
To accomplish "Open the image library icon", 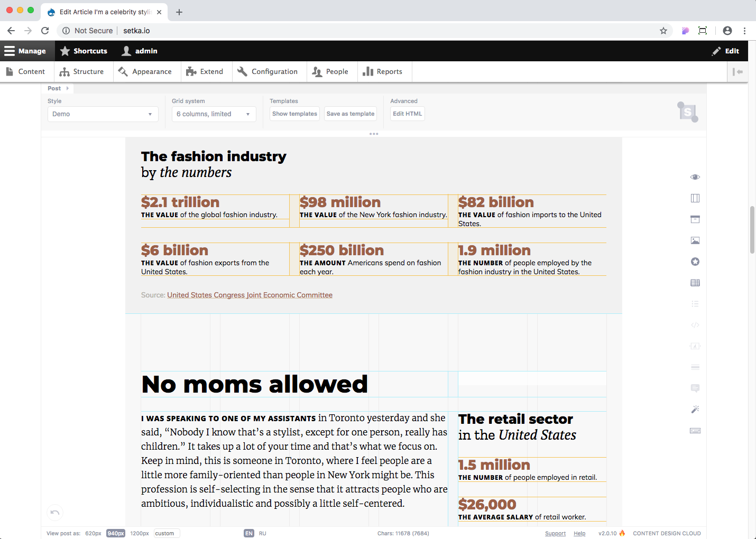I will [695, 240].
